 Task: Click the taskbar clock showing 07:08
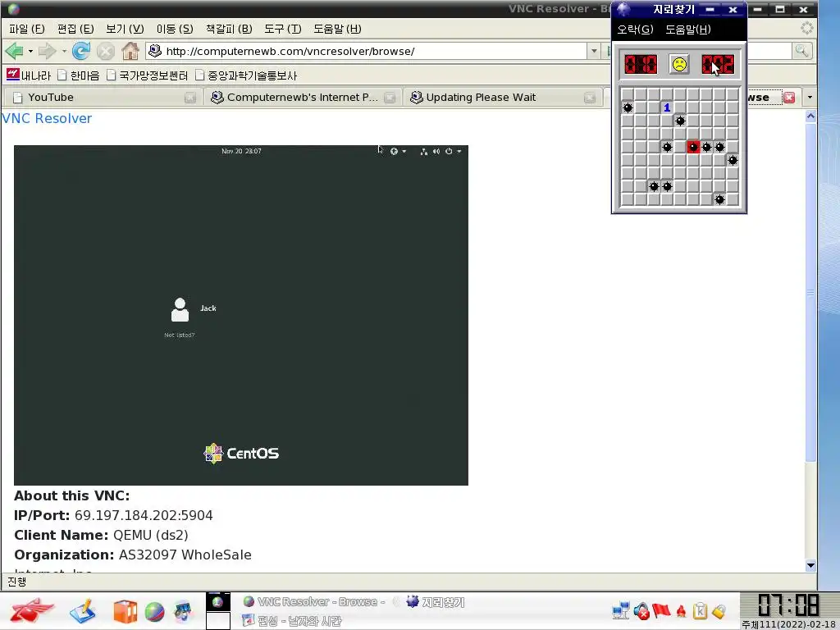pos(788,606)
